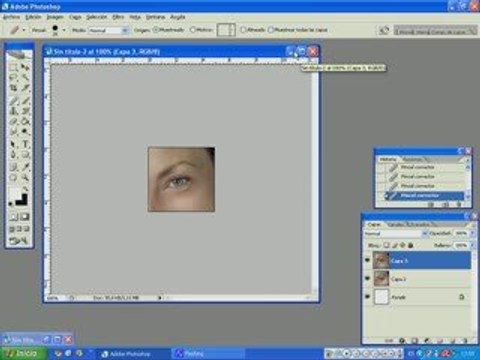Select the Brush tool
Image resolution: width=480 pixels, height=360 pixels.
[x=25, y=100]
